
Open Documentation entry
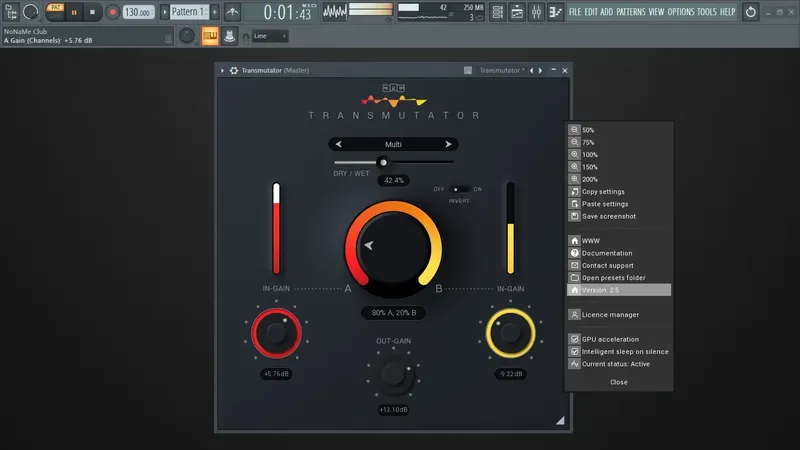[619, 253]
